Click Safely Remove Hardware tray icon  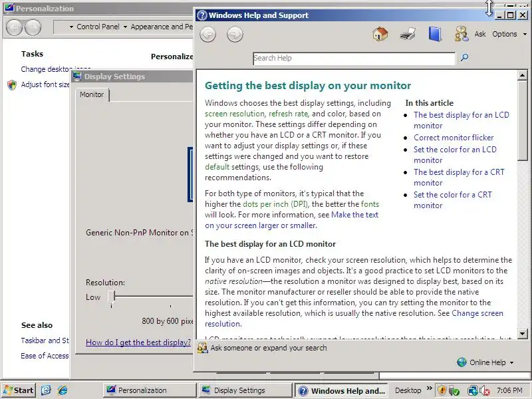(x=454, y=390)
